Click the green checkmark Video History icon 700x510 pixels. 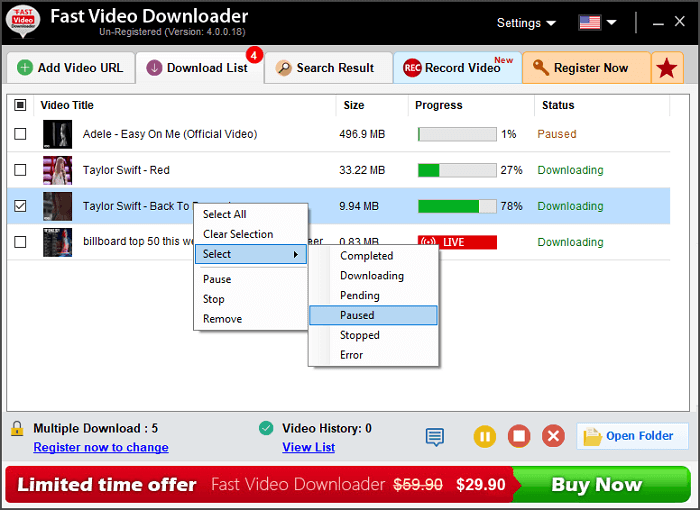tap(266, 428)
